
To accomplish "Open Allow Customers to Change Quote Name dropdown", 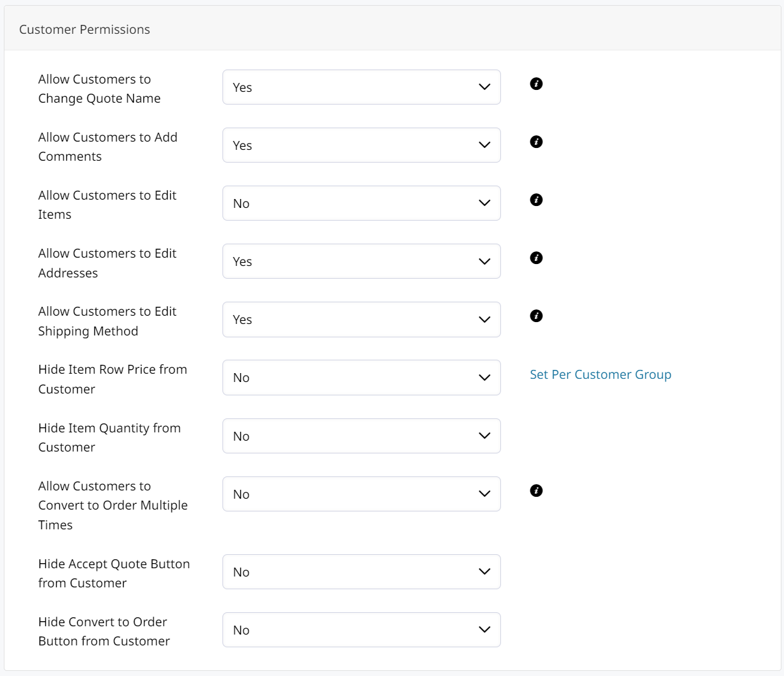I will click(361, 87).
